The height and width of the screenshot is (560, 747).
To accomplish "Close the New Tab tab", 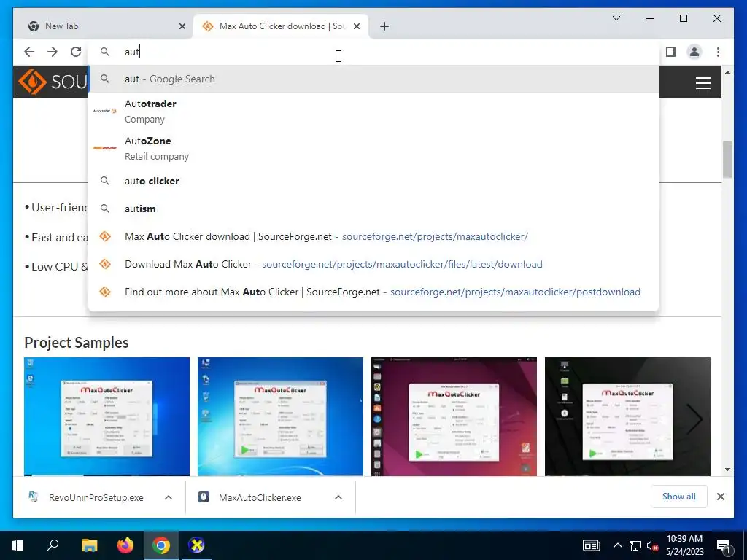I will [182, 26].
